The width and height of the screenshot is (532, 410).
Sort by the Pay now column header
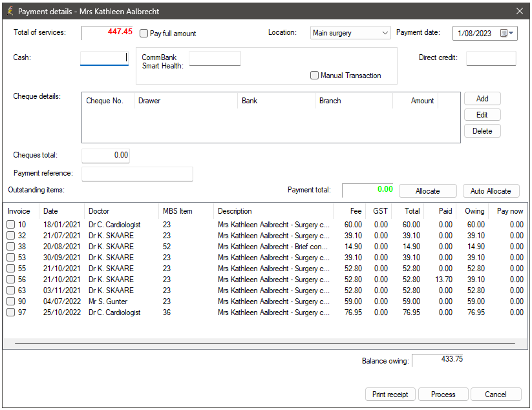point(508,211)
